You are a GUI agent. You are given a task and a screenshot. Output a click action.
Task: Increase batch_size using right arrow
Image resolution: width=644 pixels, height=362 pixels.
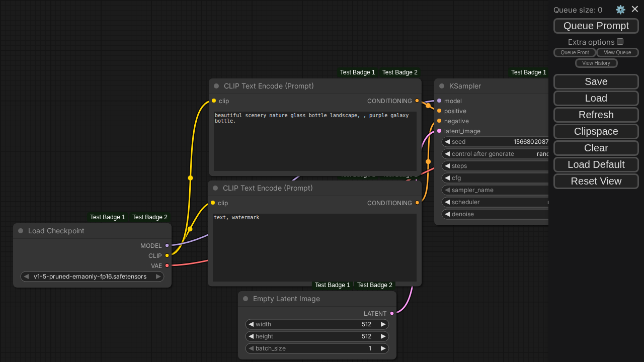[x=383, y=348]
